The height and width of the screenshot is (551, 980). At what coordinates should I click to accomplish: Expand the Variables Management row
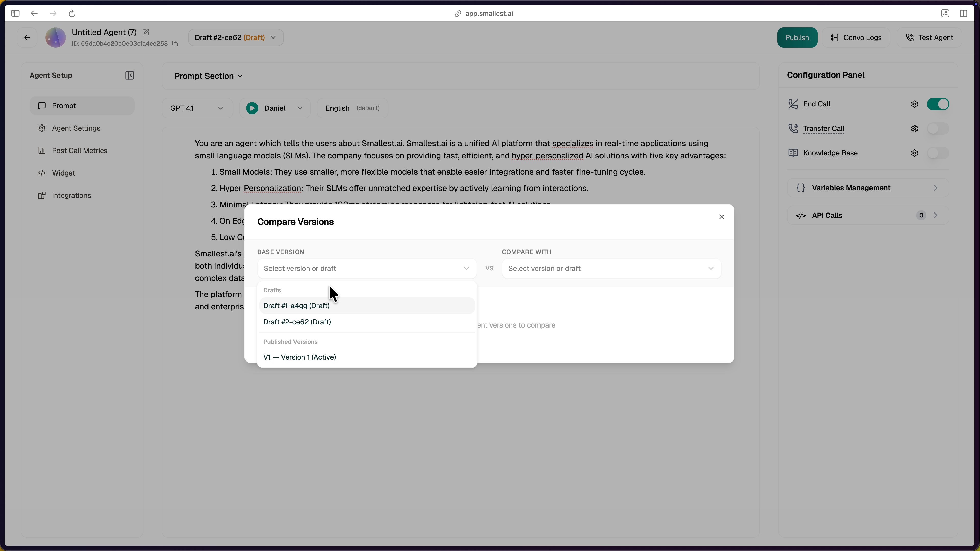(x=867, y=188)
